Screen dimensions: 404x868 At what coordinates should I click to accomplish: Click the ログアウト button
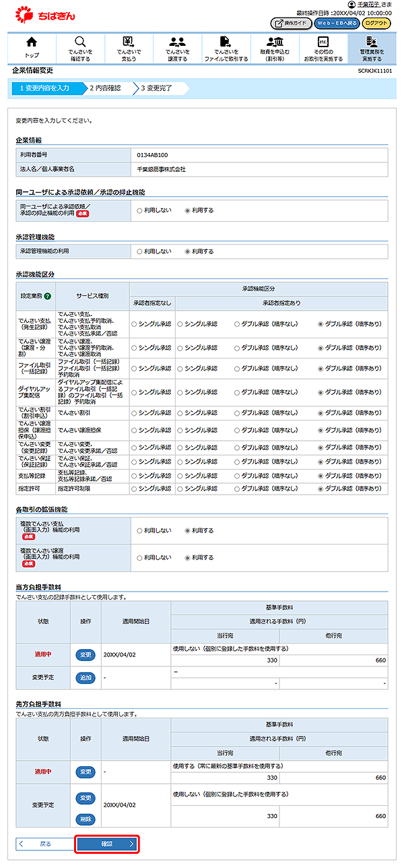click(377, 23)
